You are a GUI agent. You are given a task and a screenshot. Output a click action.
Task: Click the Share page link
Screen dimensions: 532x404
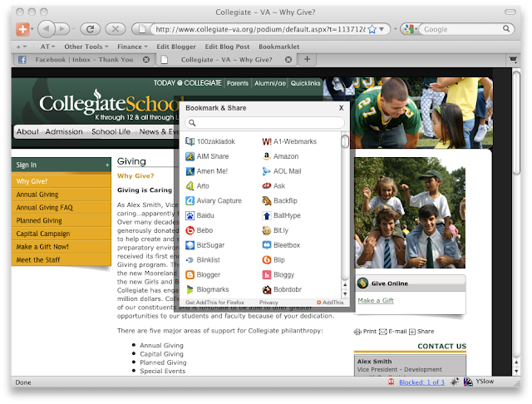tap(421, 332)
